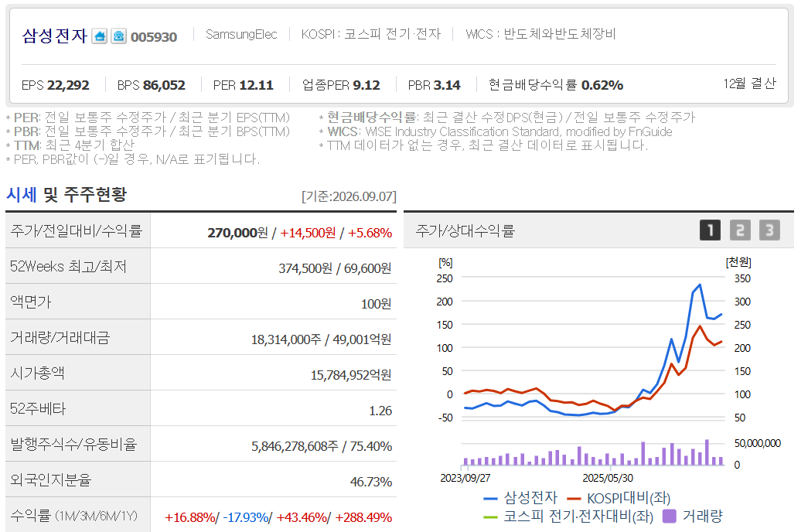
Task: Click the telephone icon beside 005930
Action: coord(118,36)
